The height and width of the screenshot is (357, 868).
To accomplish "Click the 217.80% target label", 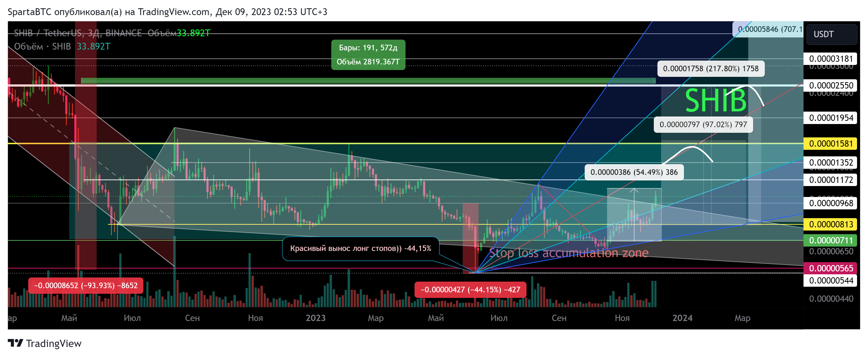I will (711, 69).
